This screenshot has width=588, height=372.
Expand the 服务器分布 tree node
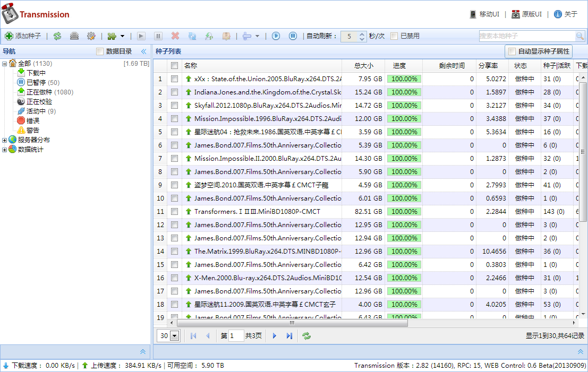click(4, 140)
